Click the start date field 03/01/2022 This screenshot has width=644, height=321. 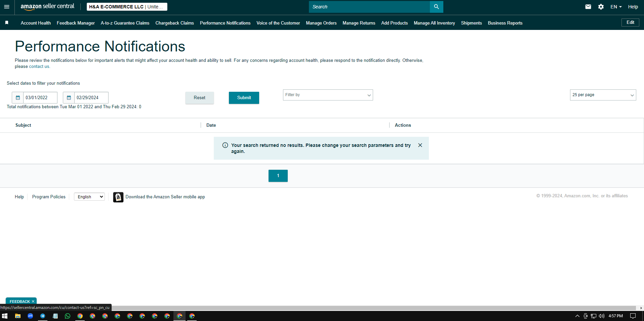coord(40,97)
